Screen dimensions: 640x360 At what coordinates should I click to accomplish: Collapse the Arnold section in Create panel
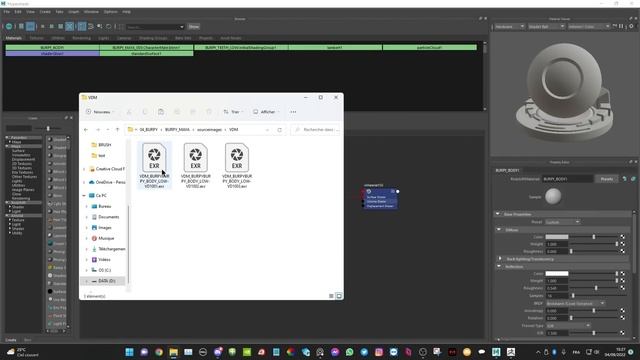tap(7, 216)
